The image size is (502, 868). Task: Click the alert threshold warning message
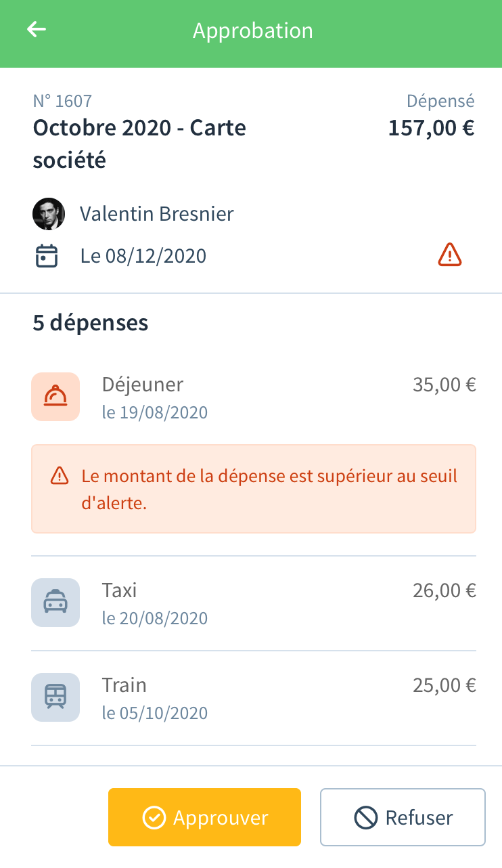coord(254,489)
